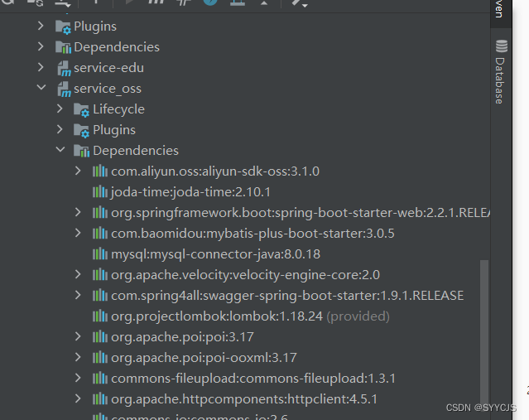The image size is (529, 420).
Task: Select org.springframework.boot:spring-boot-starter-web entry
Action: click(x=301, y=213)
